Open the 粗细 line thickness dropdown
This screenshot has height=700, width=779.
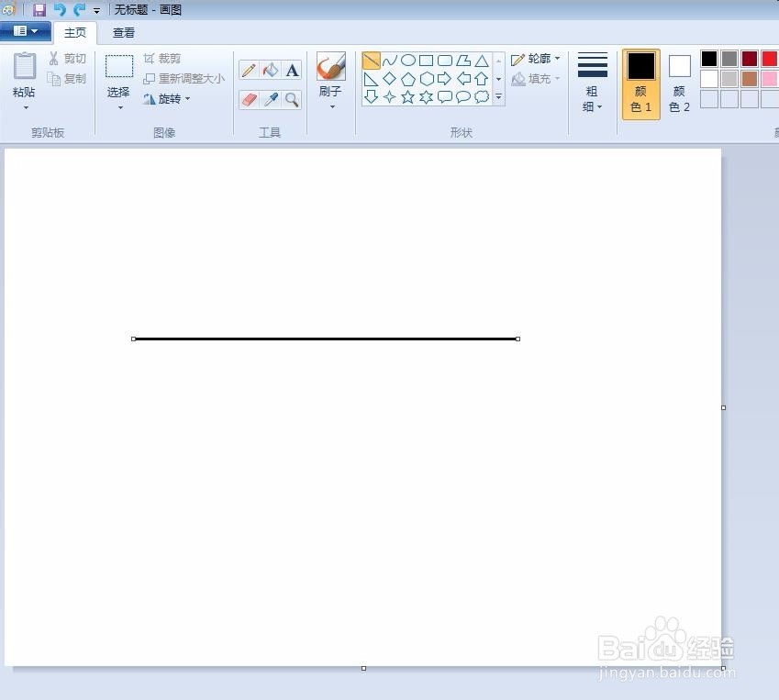(592, 83)
